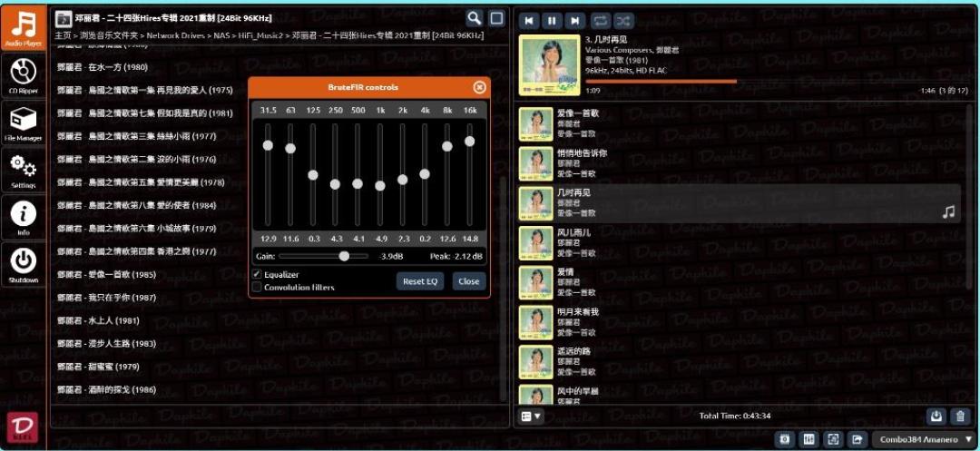Open album 鄧麗君 - 漫步人生路 (1983)
The width and height of the screenshot is (980, 451).
[x=106, y=344]
